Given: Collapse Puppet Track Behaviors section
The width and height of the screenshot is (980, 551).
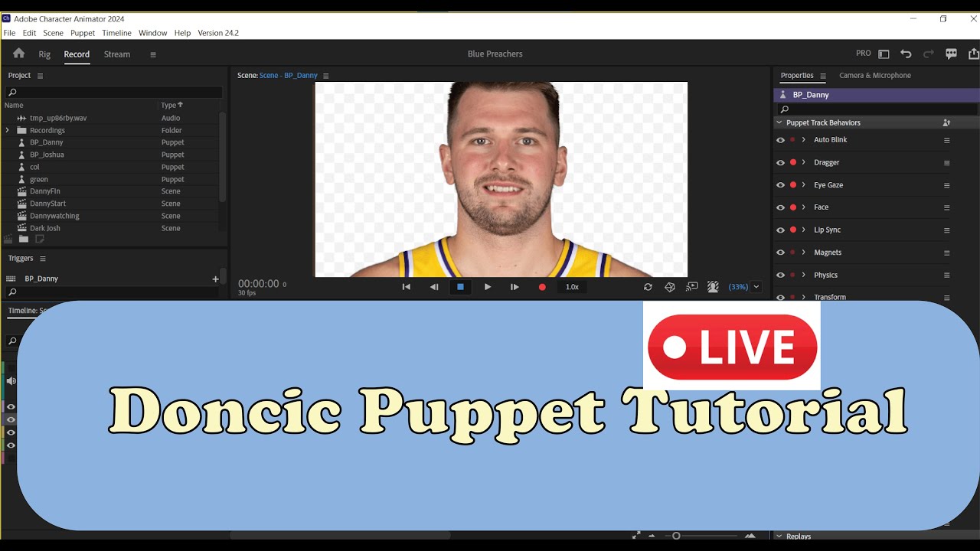Looking at the screenshot, I should click(779, 122).
